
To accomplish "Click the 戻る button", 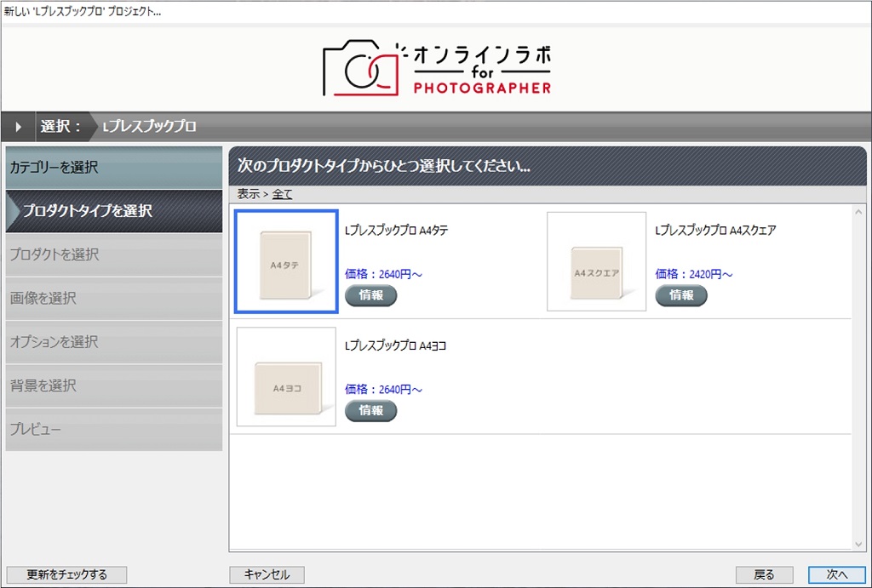I will 764,574.
